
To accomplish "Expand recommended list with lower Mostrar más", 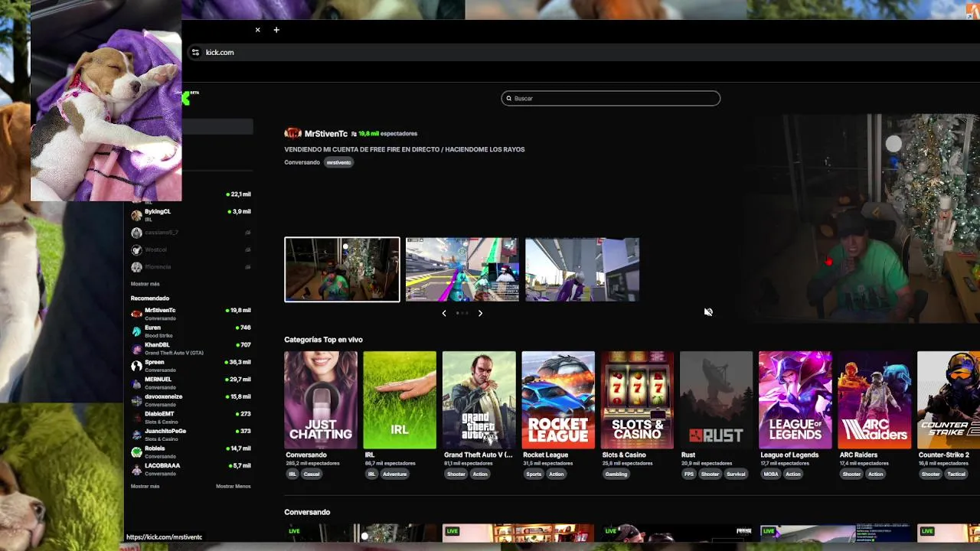I will [x=145, y=486].
